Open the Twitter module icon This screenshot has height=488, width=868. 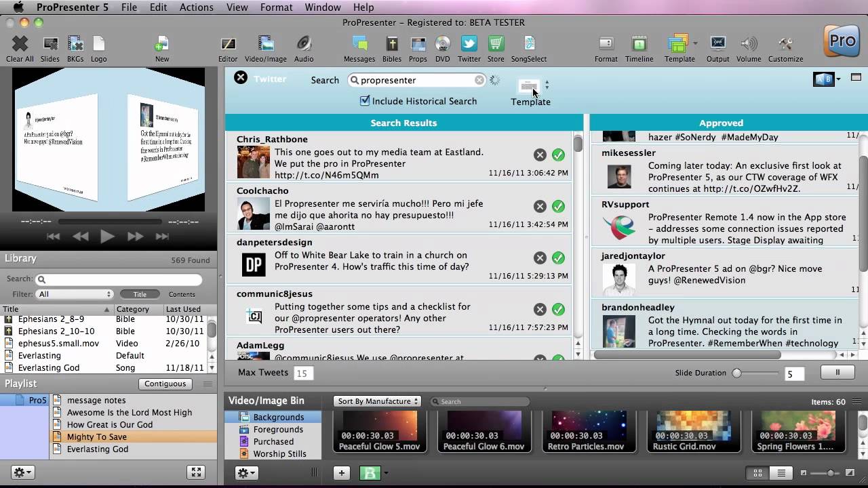pos(469,45)
